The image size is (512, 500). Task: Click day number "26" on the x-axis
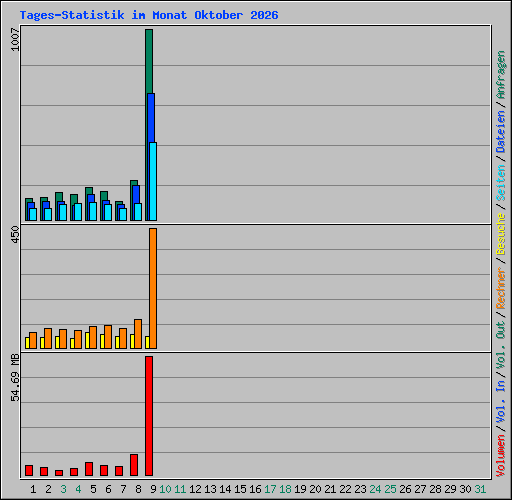[405, 489]
